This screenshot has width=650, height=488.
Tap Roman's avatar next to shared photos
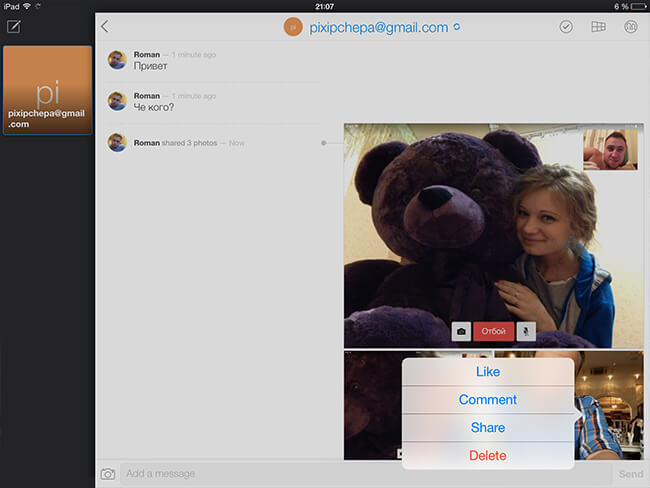[117, 142]
